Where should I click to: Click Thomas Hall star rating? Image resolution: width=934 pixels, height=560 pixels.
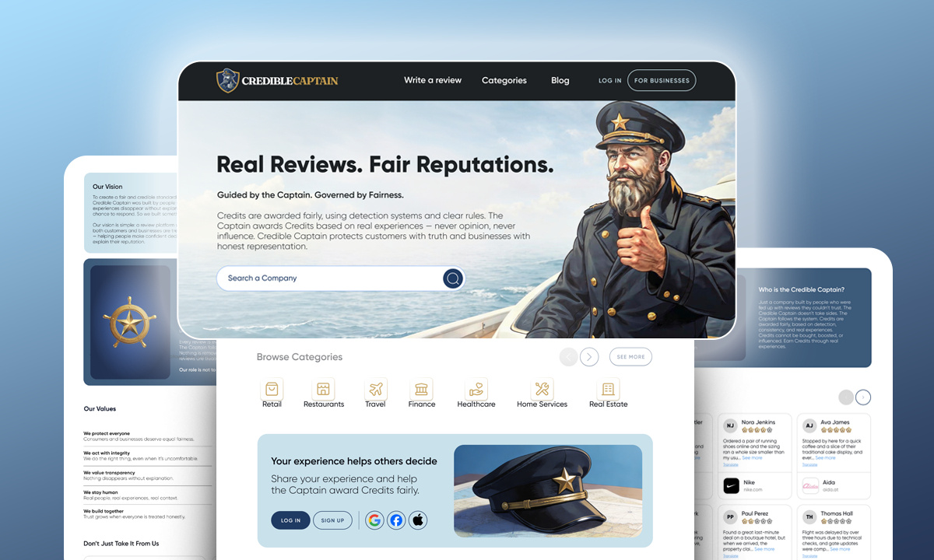point(836,520)
